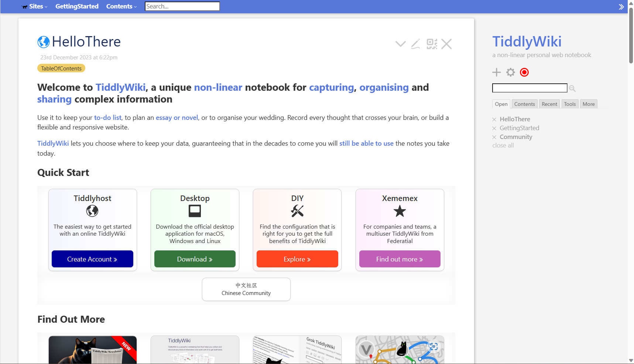Click the Create Account button

pyautogui.click(x=92, y=259)
